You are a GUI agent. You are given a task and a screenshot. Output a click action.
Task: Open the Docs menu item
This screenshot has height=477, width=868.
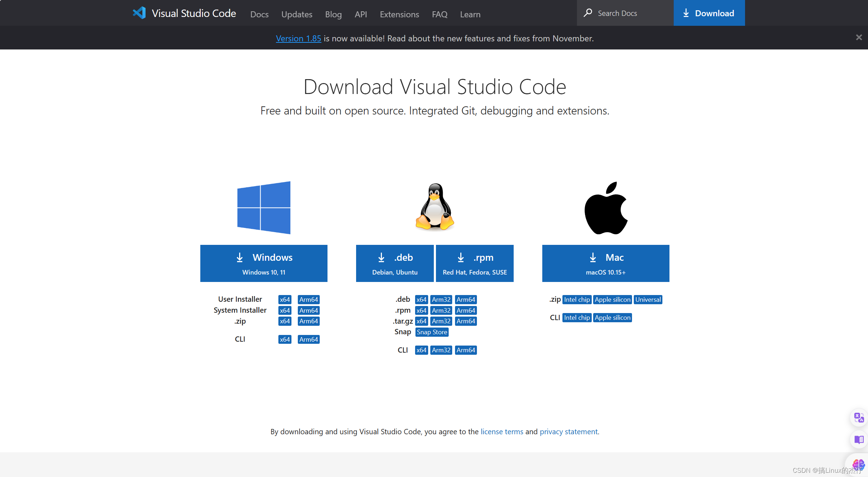coord(259,14)
